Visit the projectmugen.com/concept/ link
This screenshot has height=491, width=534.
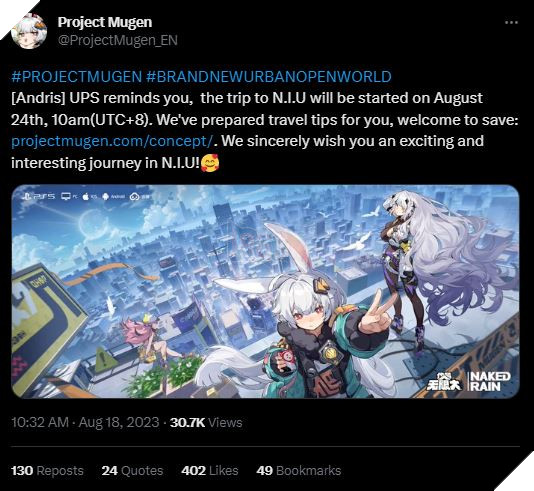[113, 141]
